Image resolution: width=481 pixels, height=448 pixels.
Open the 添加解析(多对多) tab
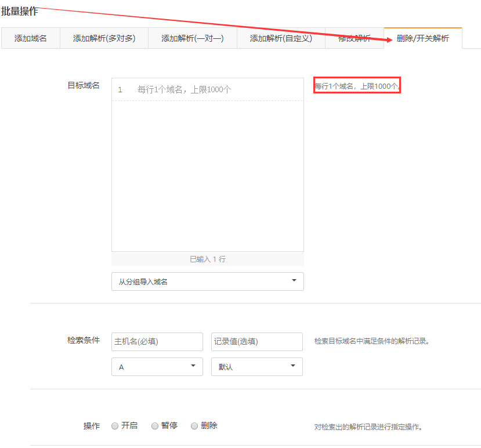pyautogui.click(x=104, y=38)
